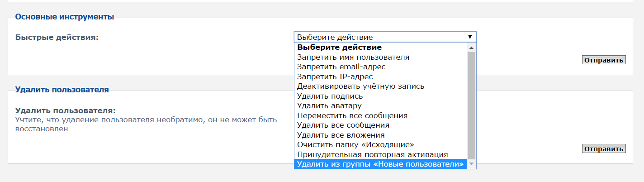Select 'Запретить email-адрес' from the list
644x182 pixels.
pos(341,67)
